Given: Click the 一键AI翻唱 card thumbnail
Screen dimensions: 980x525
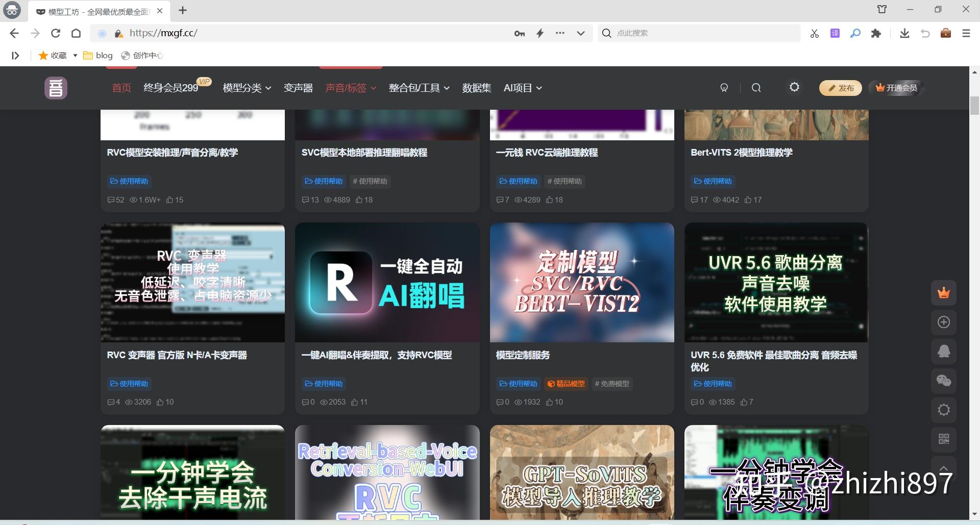Looking at the screenshot, I should tap(386, 282).
